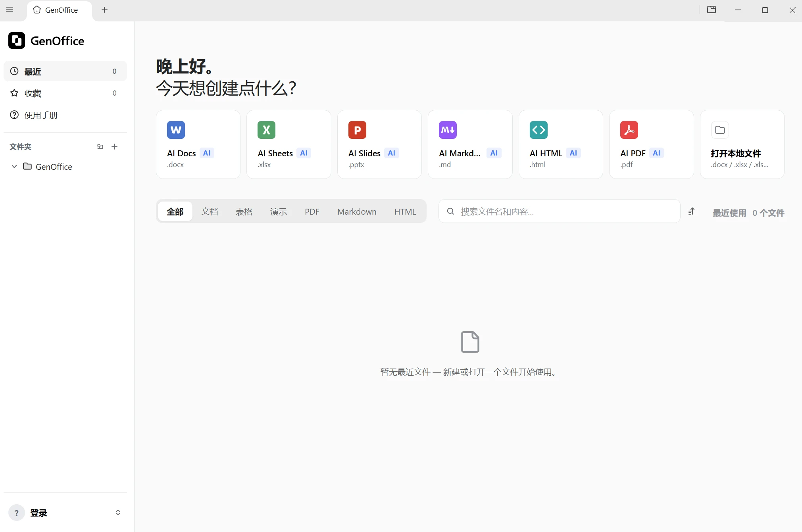Click the folder icon on open local file card
This screenshot has height=532, width=802.
[720, 130]
